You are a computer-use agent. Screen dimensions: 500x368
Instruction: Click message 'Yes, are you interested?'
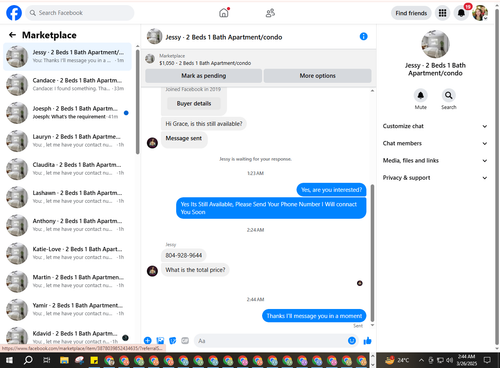pyautogui.click(x=331, y=190)
